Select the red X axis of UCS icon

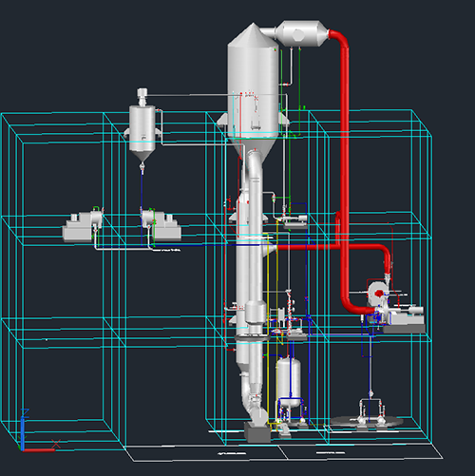[x=39, y=450]
